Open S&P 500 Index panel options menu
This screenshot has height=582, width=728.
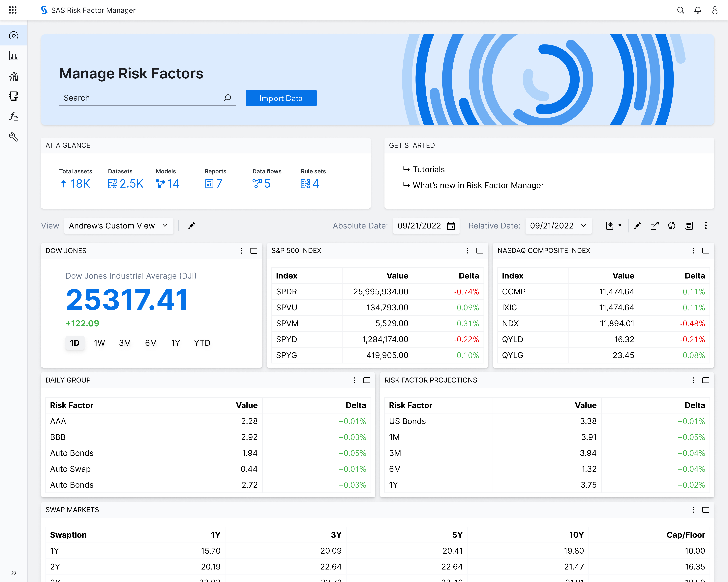[467, 251]
